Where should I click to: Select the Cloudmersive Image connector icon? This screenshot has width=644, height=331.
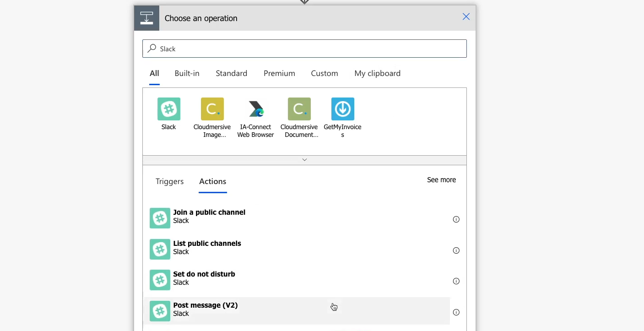[212, 109]
